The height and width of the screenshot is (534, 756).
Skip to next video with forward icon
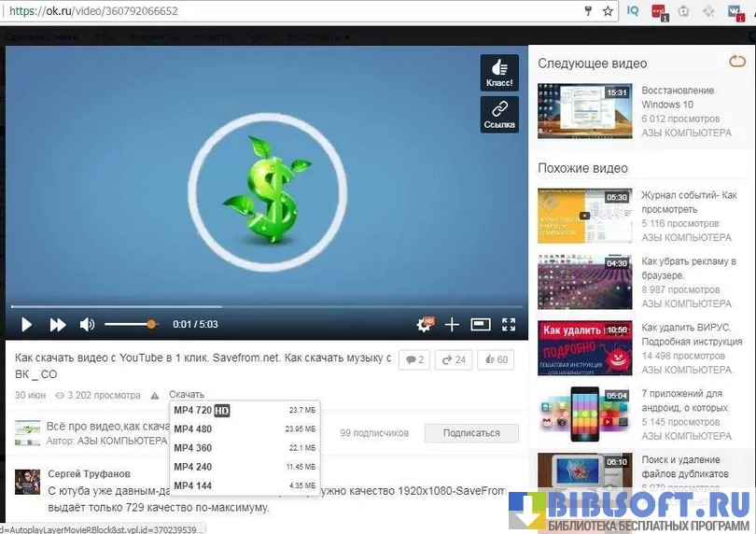coord(58,325)
